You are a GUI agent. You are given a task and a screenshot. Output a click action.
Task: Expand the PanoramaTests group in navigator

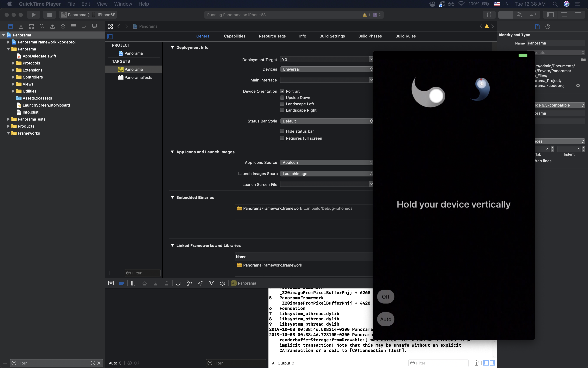tap(8, 119)
